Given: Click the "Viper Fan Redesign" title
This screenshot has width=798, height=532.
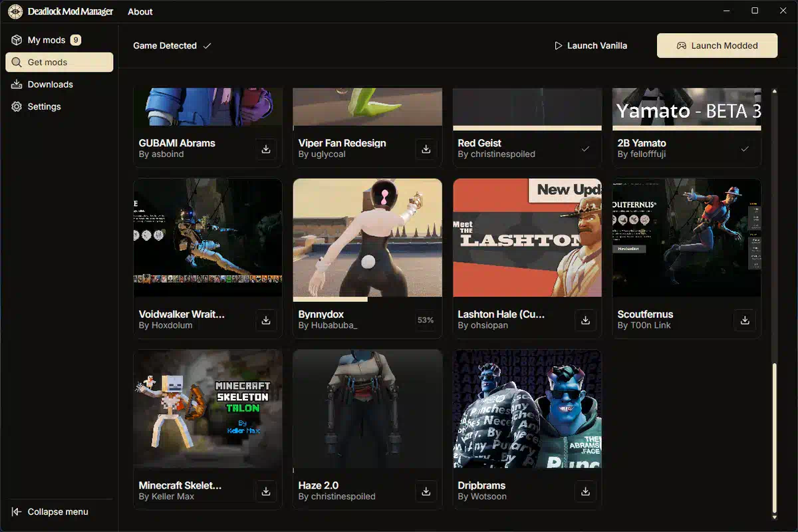Looking at the screenshot, I should [x=342, y=143].
